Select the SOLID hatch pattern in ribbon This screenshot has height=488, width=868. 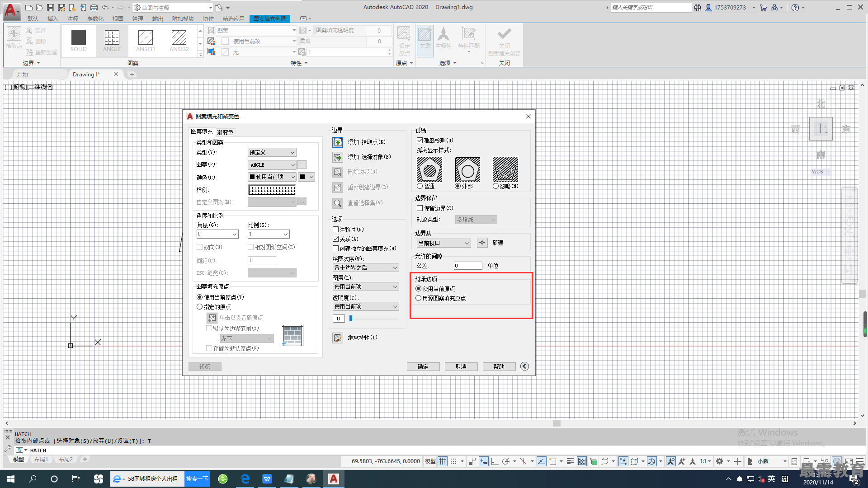[x=79, y=41]
